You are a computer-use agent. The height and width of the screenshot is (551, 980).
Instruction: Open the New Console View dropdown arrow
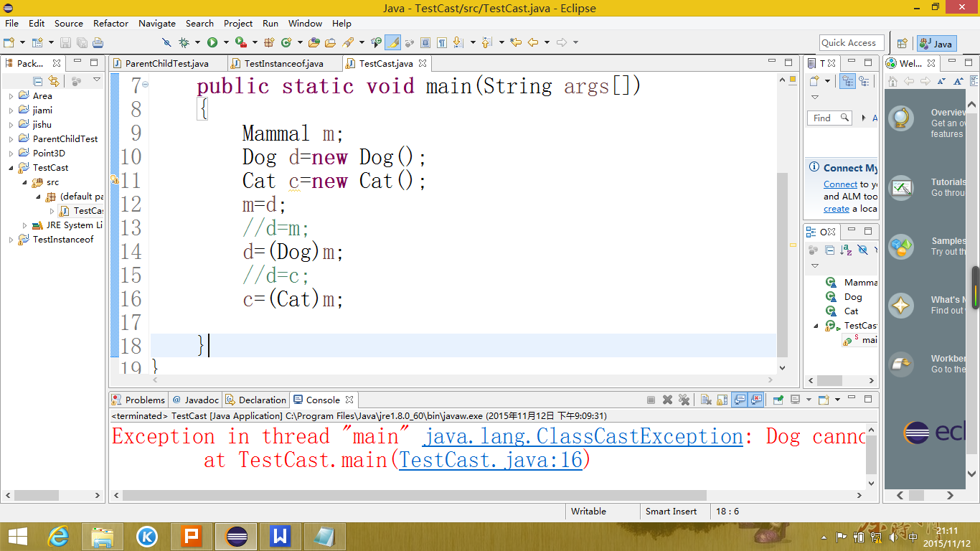tap(837, 400)
